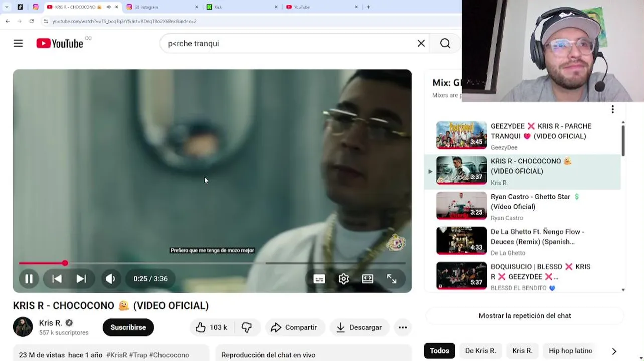644x361 pixels.
Task: Toggle subtitles on the video player
Action: click(319, 279)
